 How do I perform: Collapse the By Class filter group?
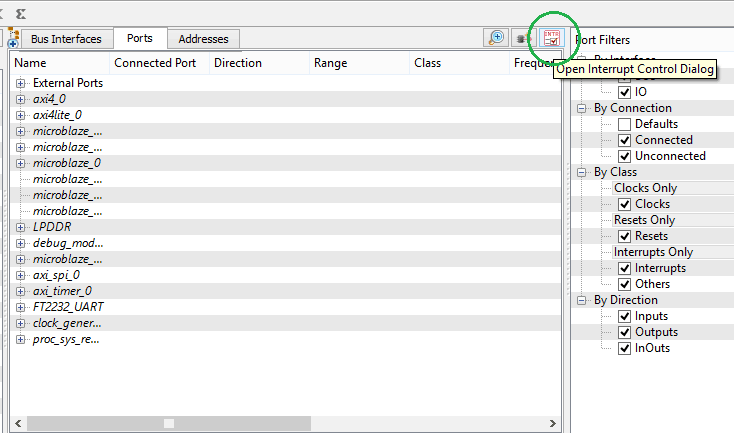click(x=582, y=172)
